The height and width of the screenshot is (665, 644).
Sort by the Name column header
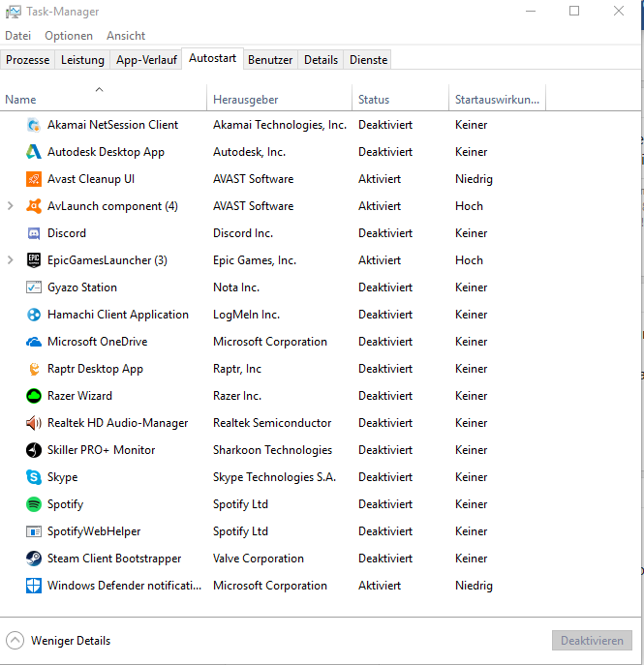pyautogui.click(x=103, y=100)
